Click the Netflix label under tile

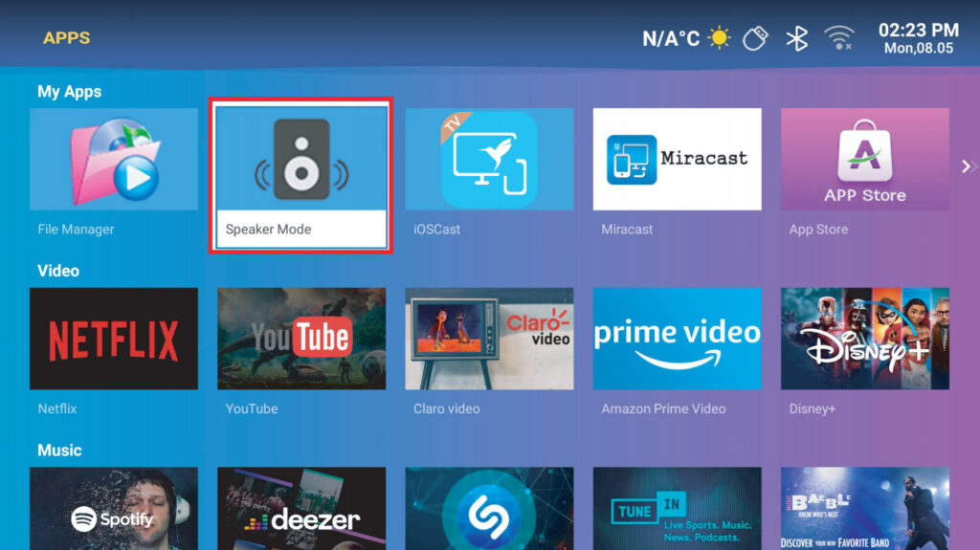pyautogui.click(x=56, y=408)
